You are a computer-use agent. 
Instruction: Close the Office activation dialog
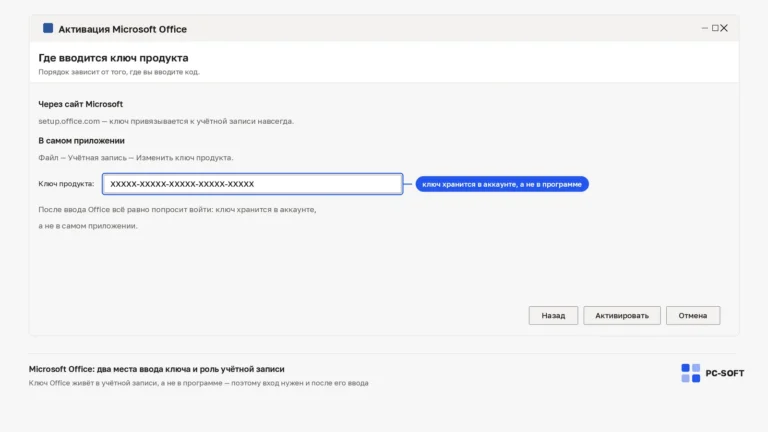coord(724,28)
